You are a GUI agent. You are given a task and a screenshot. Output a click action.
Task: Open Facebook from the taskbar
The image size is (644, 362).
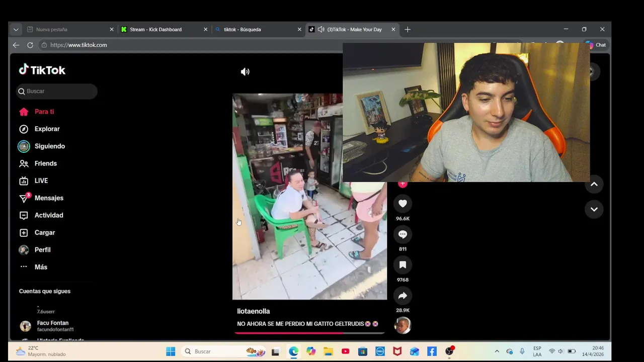pos(432,351)
